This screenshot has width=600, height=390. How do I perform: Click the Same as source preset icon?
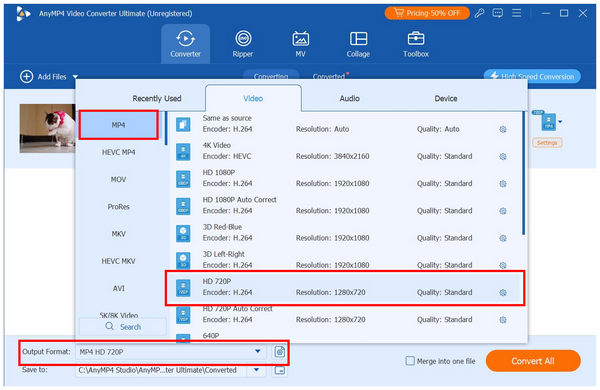(183, 124)
